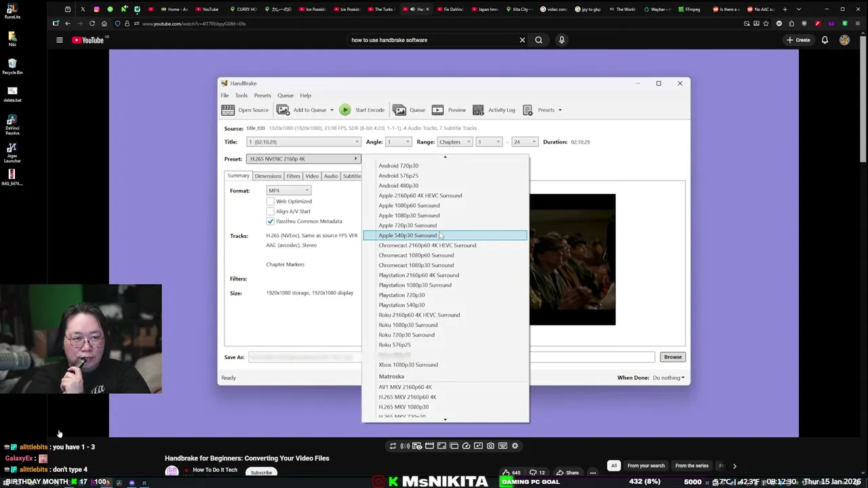The width and height of the screenshot is (868, 488).
Task: Reload the page in browser toolbar
Action: 92,24
